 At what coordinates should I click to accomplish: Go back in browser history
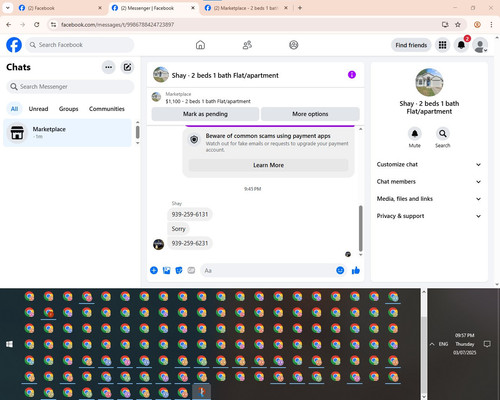point(9,25)
